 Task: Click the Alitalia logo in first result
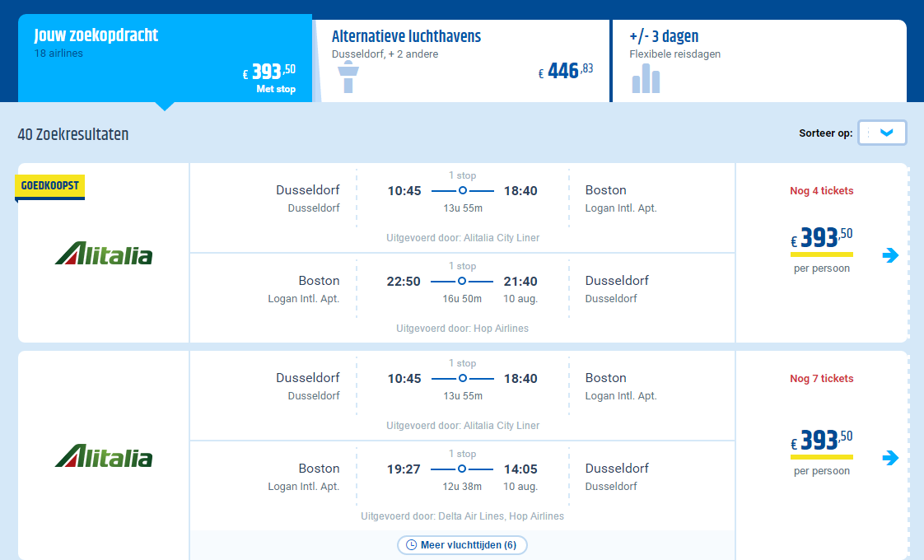click(x=104, y=254)
